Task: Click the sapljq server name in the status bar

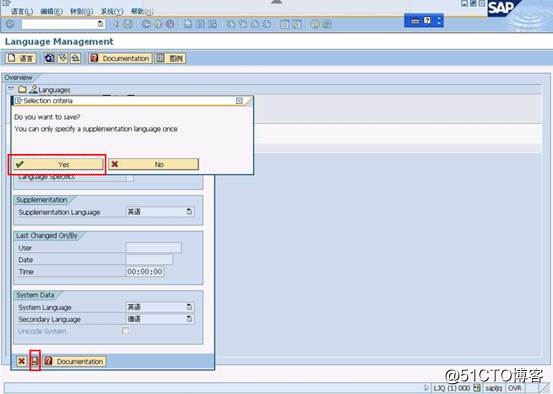Action: click(493, 388)
